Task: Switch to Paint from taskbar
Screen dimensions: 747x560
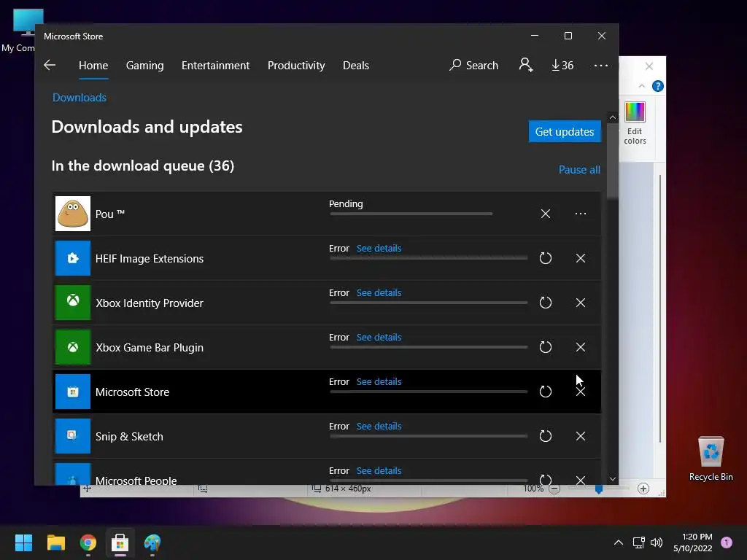Action: pos(152,542)
